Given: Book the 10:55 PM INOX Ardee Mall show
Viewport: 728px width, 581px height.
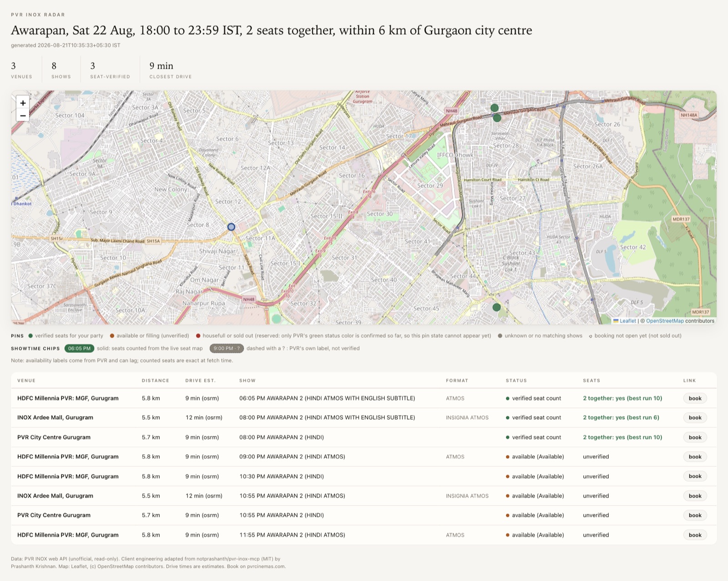Looking at the screenshot, I should click(695, 496).
